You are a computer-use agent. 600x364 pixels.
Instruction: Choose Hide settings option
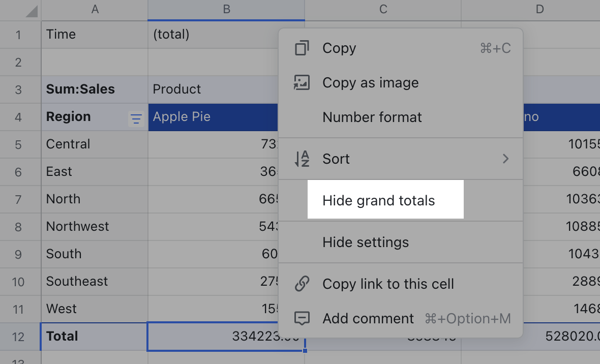point(366,242)
